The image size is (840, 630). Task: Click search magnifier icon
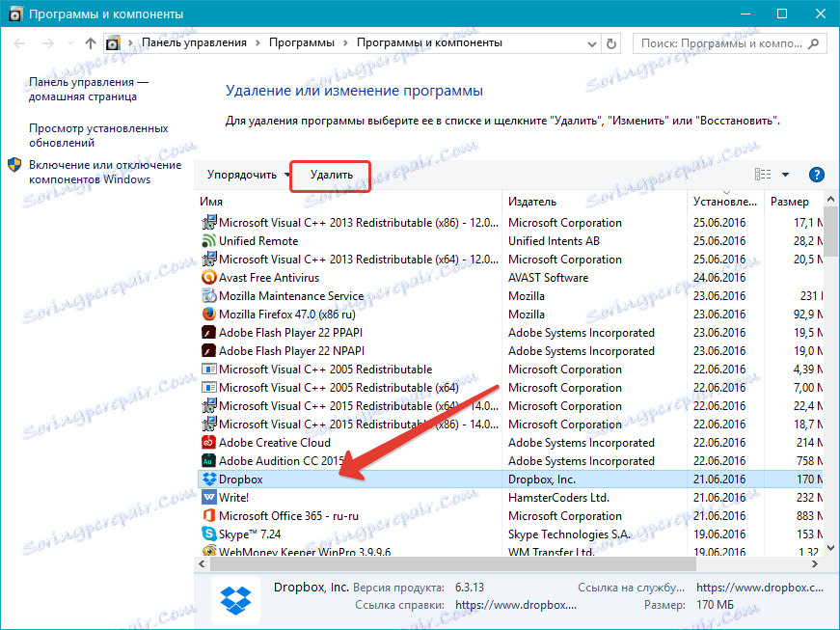pos(814,43)
